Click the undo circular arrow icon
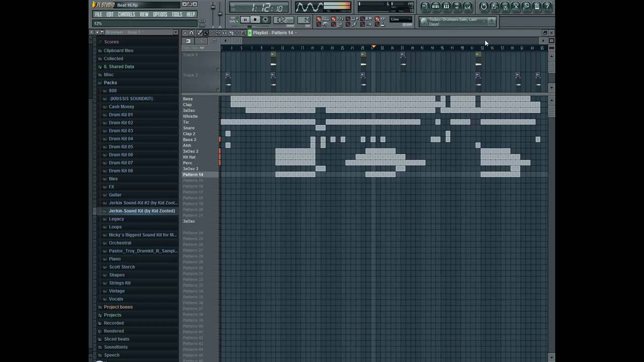This screenshot has width=644, height=362. (x=484, y=7)
